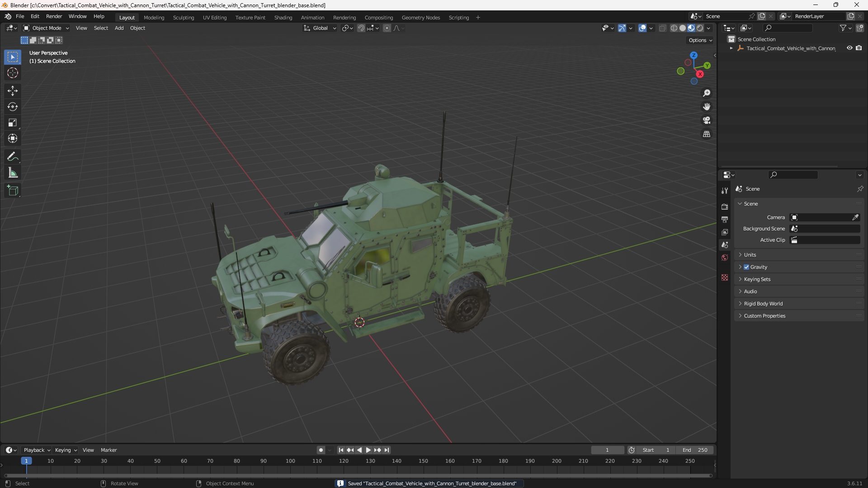This screenshot has height=488, width=868.
Task: Click the Background Scene field
Action: (825, 229)
